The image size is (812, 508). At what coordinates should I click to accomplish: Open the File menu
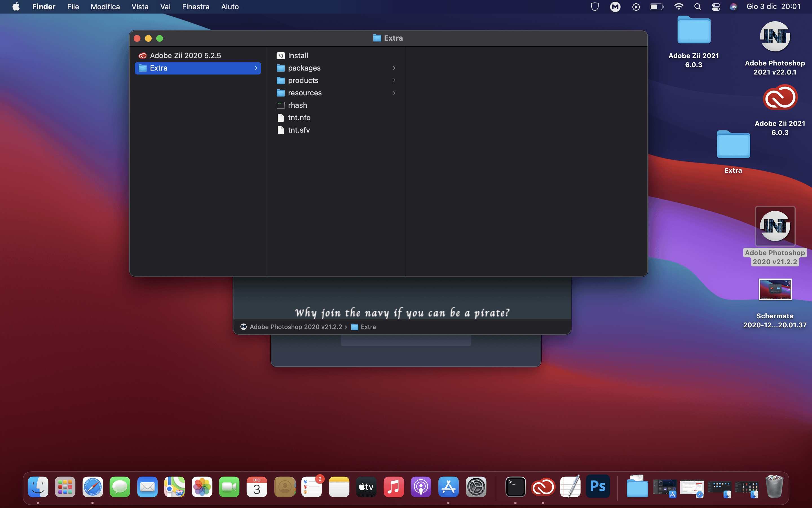click(x=73, y=7)
